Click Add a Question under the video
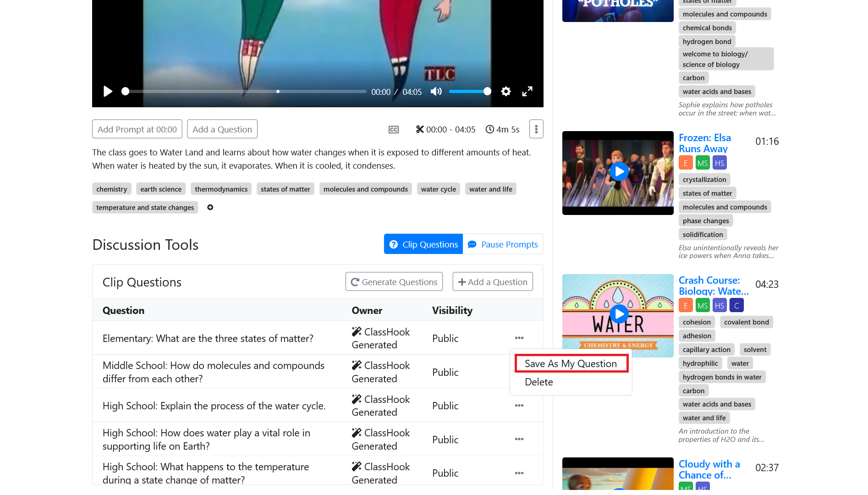 click(x=222, y=129)
